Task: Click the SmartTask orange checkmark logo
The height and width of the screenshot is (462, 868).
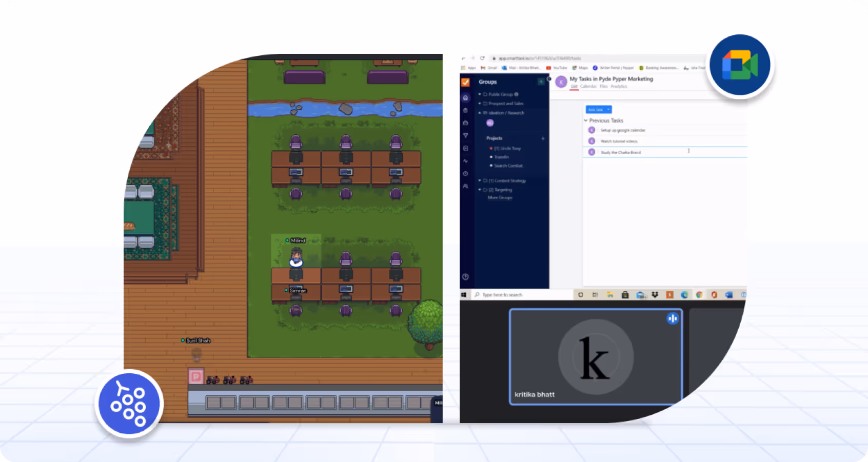Action: tap(465, 82)
